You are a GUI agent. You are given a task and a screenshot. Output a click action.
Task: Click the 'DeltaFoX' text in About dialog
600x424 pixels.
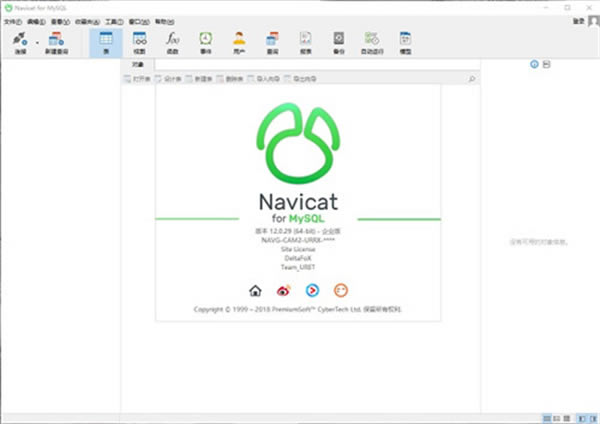(x=298, y=258)
